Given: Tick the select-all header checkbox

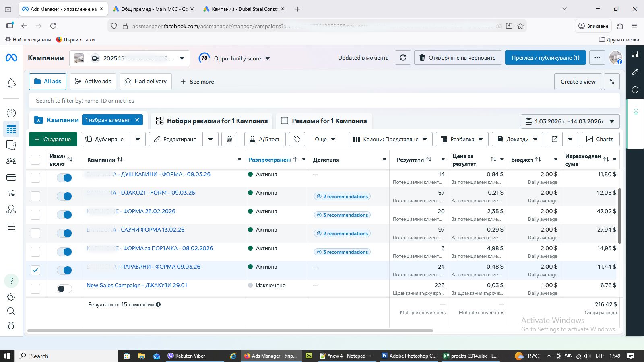Looking at the screenshot, I should pyautogui.click(x=35, y=160).
